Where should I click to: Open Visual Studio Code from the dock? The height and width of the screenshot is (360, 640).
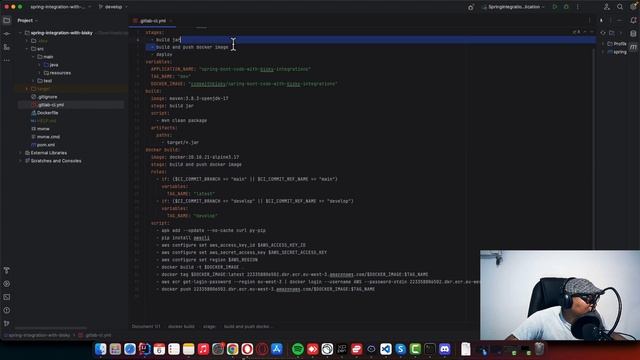[x=386, y=349]
